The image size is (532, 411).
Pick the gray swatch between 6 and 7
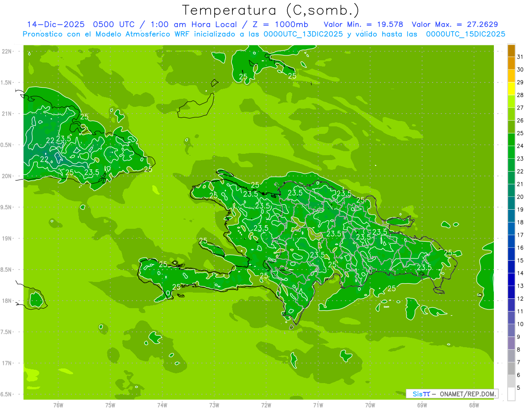(x=512, y=368)
